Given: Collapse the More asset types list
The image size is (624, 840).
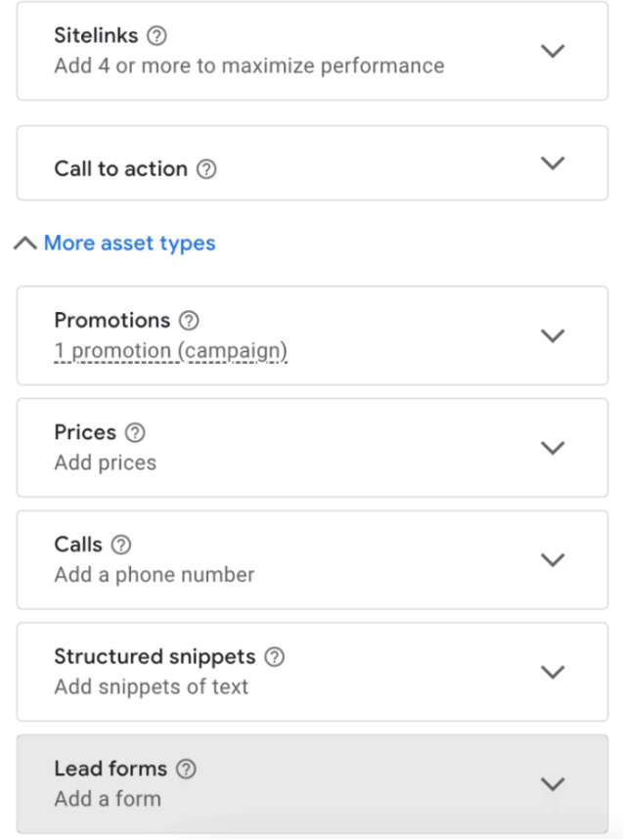Looking at the screenshot, I should (25, 243).
